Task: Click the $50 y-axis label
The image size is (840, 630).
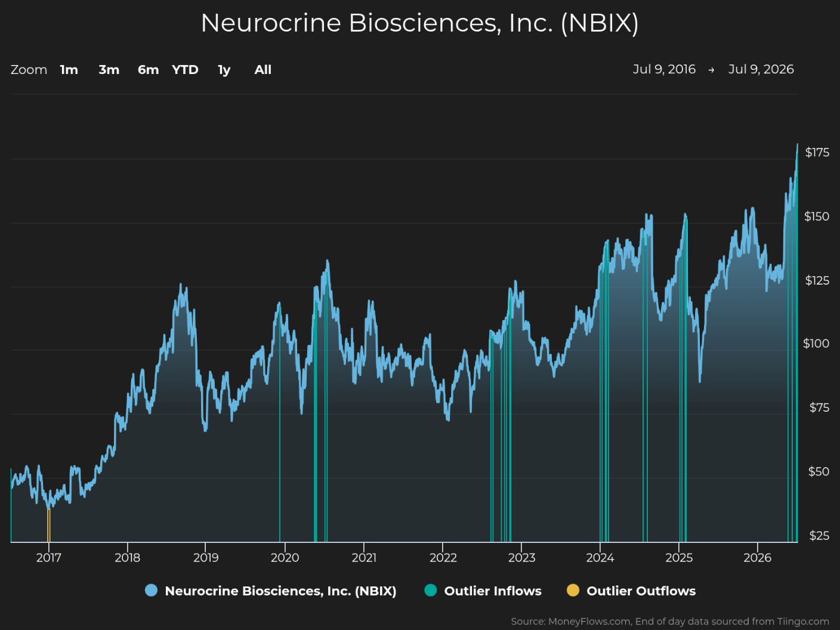Action: [819, 472]
